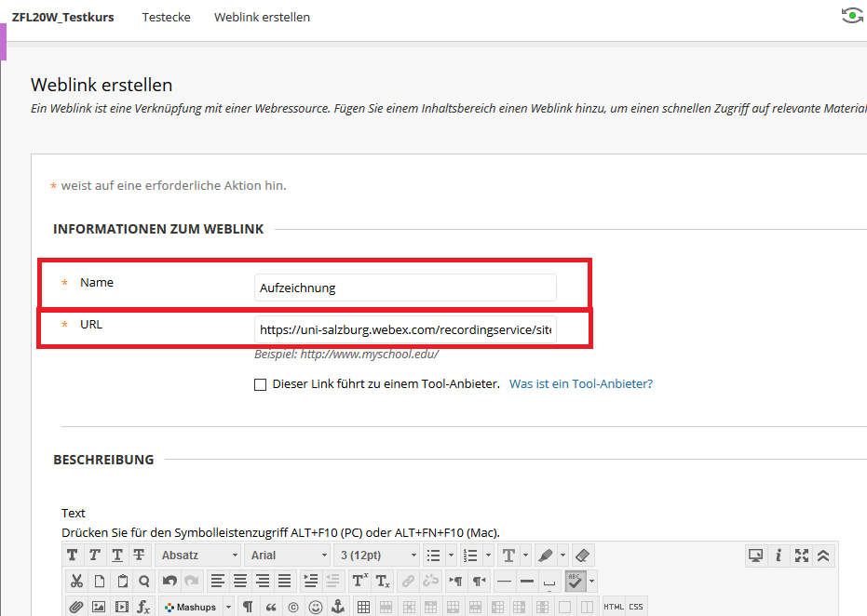Set left-to-right text direction
Image resolution: width=867 pixels, height=616 pixels.
455,582
